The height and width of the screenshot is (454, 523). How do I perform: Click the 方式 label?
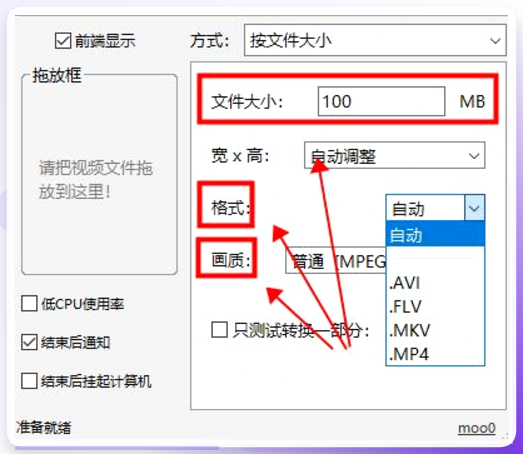tap(209, 41)
